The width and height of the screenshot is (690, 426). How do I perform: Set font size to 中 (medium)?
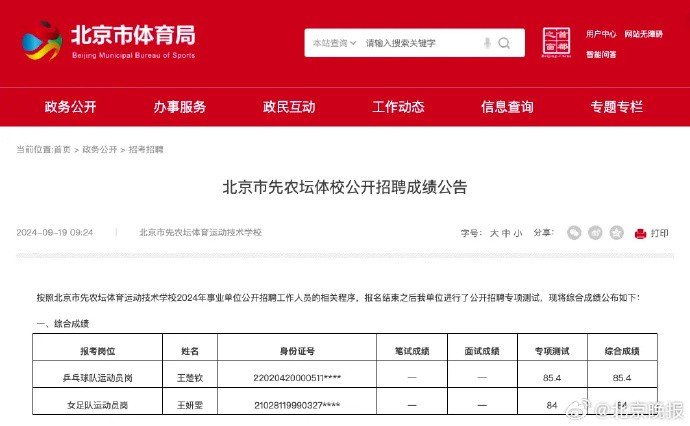(505, 233)
